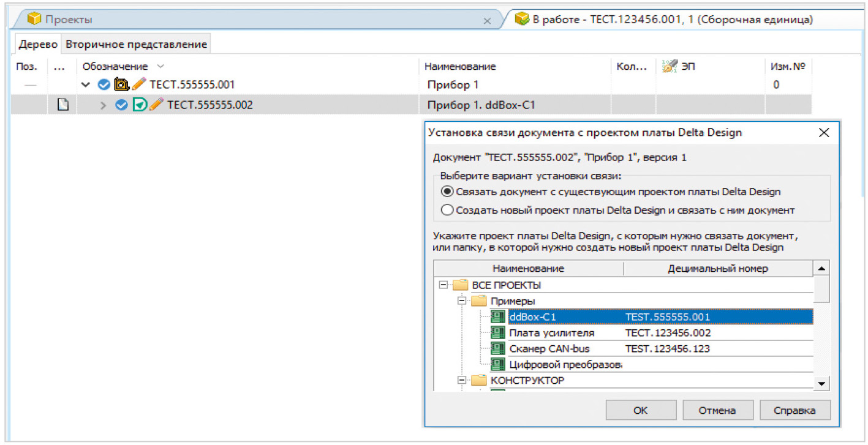This screenshot has width=868, height=445.
Task: Click TEST.123456.123 decimal number cell
Action: (668, 349)
